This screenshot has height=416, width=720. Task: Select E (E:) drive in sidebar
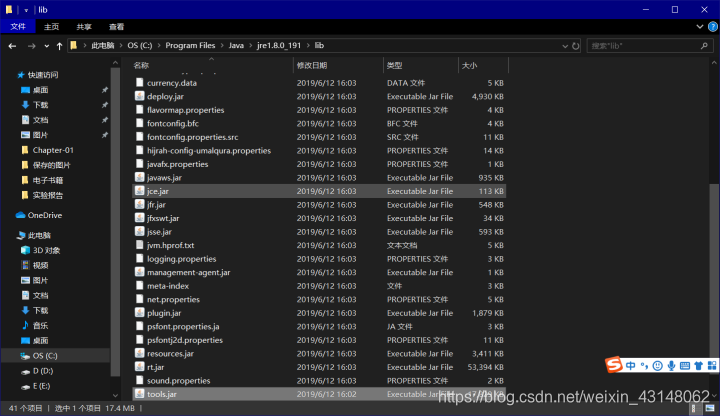click(x=41, y=386)
